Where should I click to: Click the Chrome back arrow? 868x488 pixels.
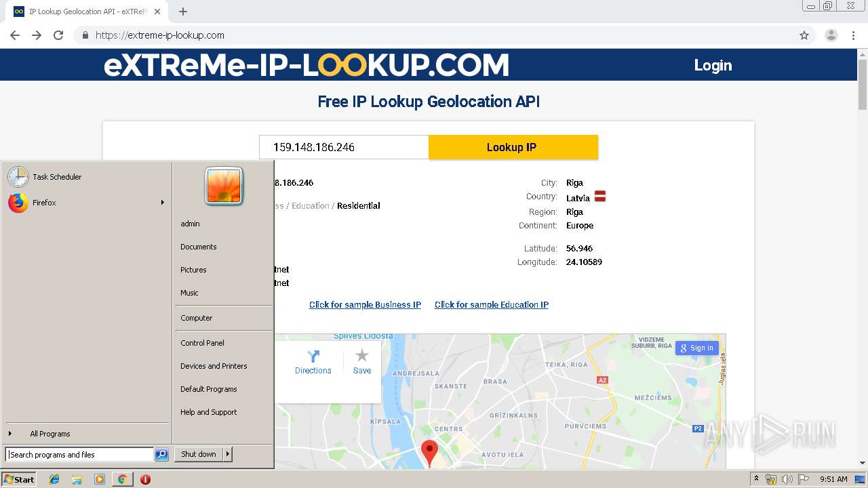click(x=15, y=35)
